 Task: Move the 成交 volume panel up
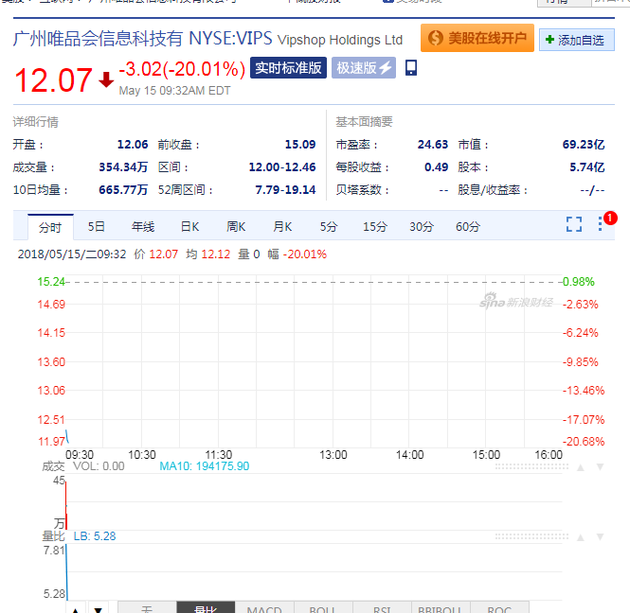580,467
